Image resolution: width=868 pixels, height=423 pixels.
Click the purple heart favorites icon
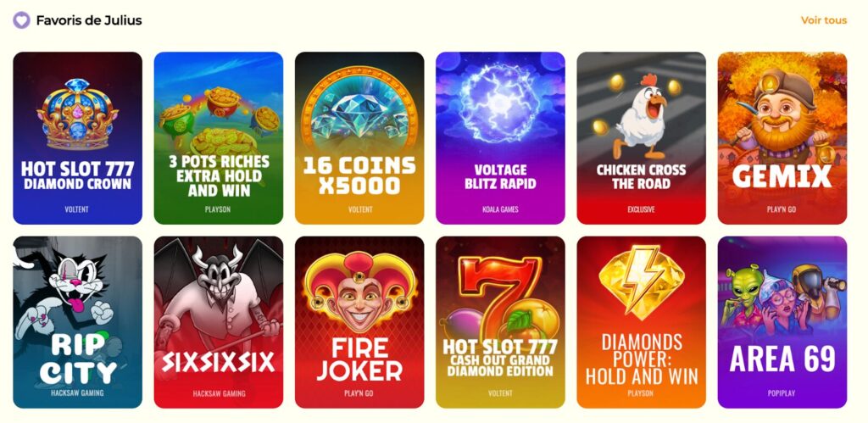(21, 20)
